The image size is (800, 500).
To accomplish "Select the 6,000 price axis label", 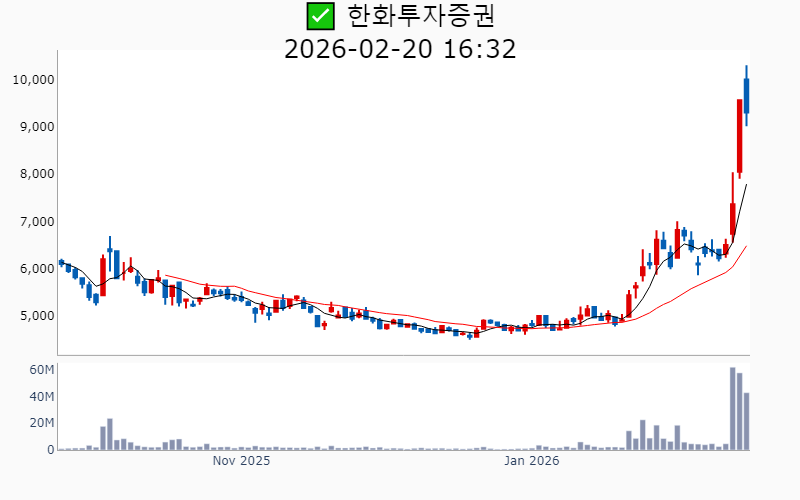I will (35, 268).
